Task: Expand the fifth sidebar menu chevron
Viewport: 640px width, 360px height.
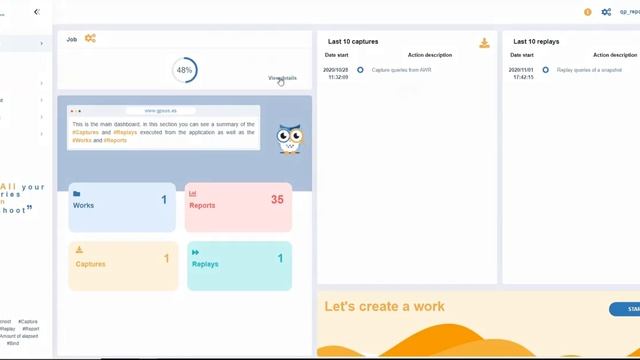Action: [41, 134]
